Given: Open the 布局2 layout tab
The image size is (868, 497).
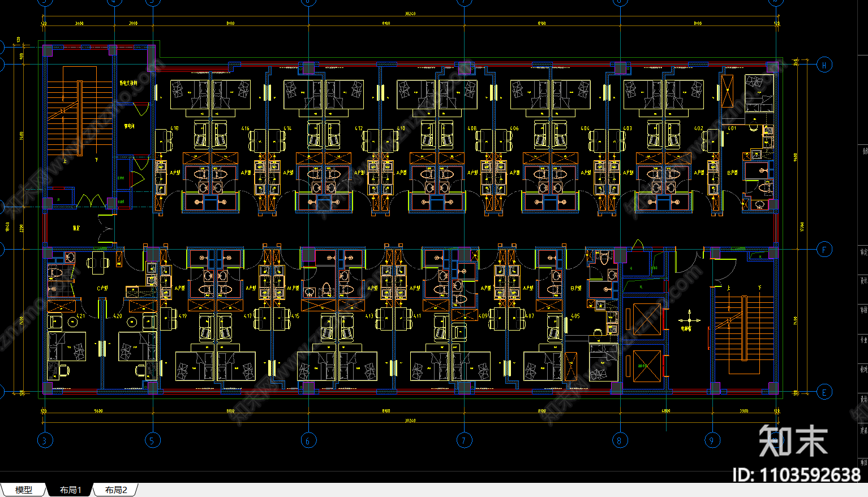Looking at the screenshot, I should 116,490.
